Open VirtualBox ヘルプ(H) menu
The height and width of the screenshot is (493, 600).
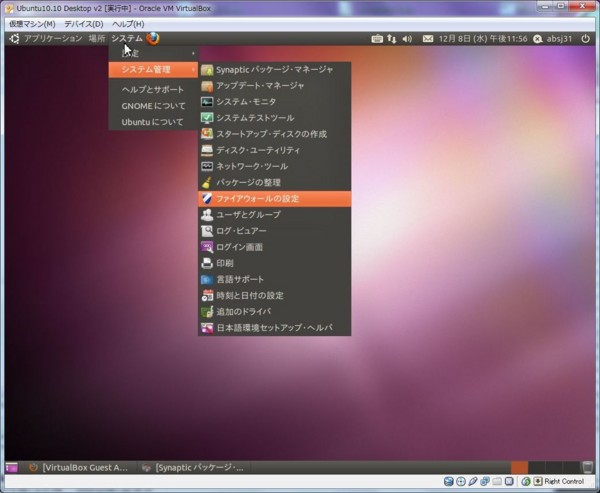click(x=128, y=24)
